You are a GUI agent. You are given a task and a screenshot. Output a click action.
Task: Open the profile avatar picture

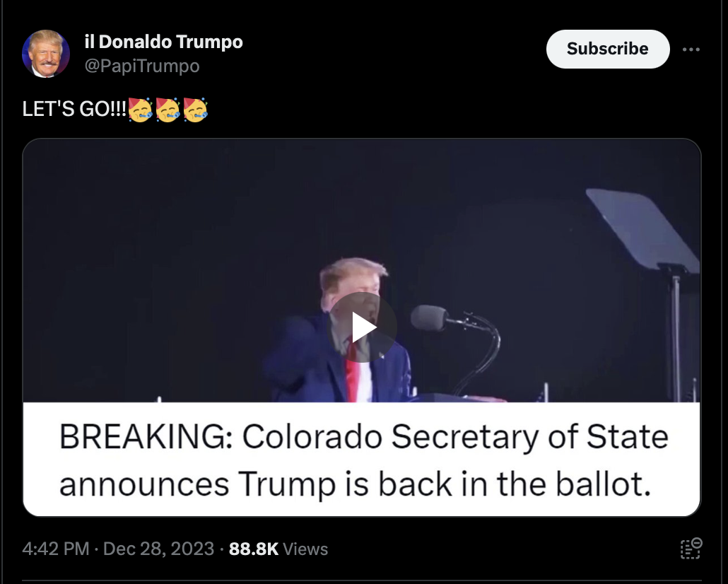46,54
